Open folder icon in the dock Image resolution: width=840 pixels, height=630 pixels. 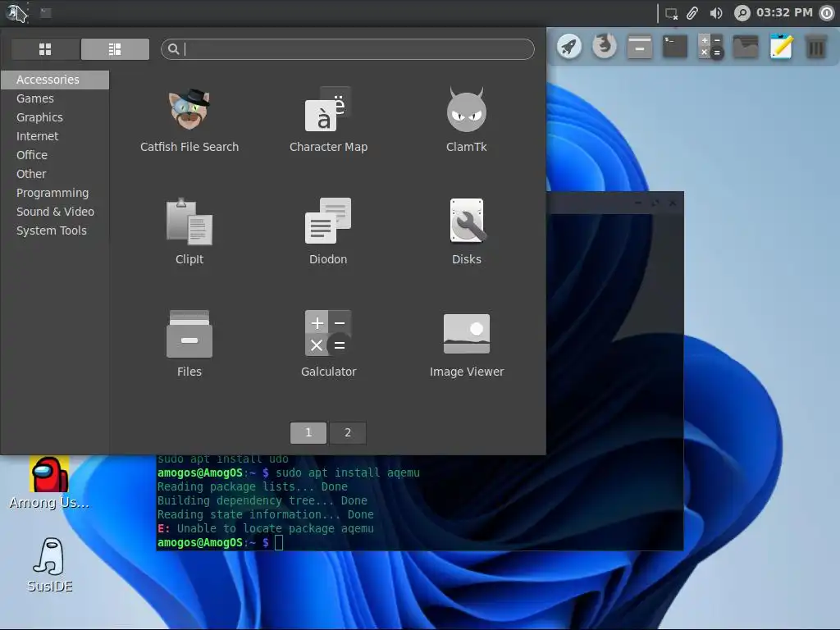(x=746, y=47)
